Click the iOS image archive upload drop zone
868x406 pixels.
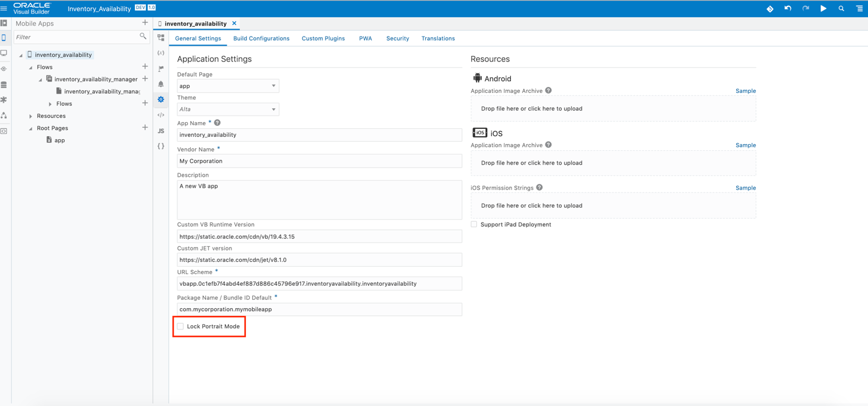click(x=613, y=163)
